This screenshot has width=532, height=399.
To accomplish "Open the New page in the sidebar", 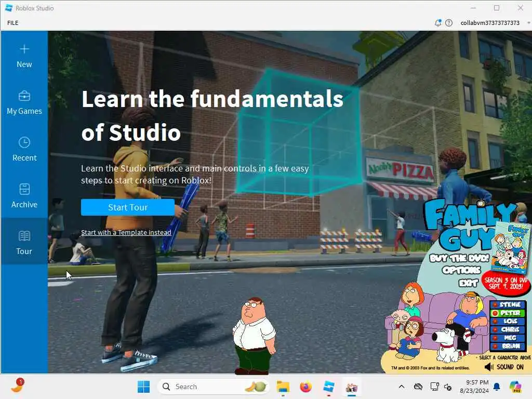I will pos(24,56).
